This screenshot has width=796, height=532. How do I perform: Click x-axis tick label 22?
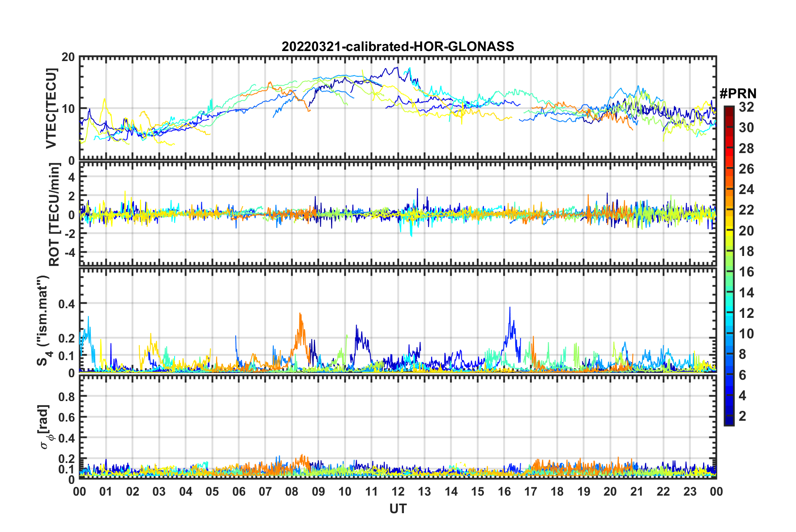(663, 491)
